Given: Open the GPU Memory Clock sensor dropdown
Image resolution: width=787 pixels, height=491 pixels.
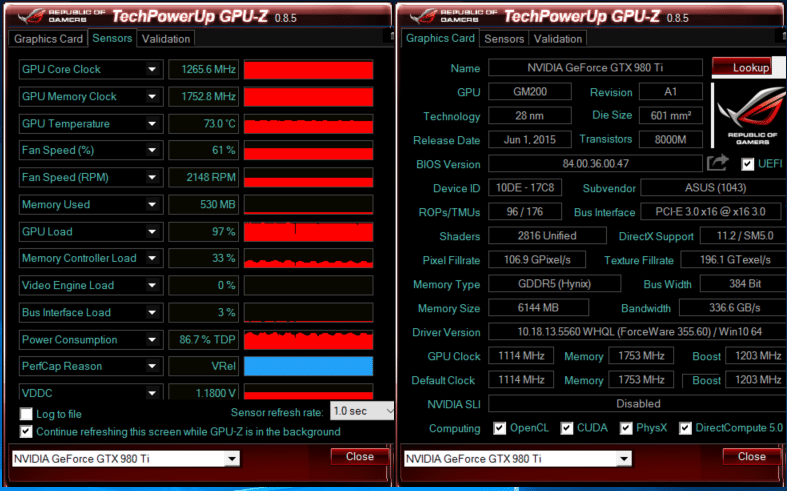Looking at the screenshot, I should 152,96.
